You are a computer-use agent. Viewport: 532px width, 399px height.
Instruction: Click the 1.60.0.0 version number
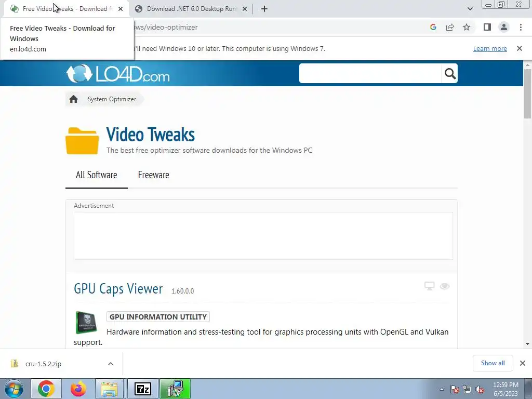point(182,291)
